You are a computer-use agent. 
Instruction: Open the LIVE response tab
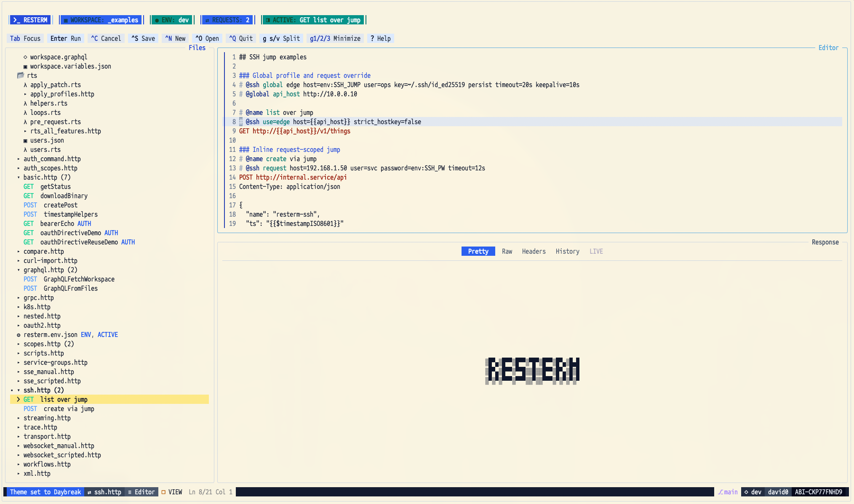pos(596,251)
